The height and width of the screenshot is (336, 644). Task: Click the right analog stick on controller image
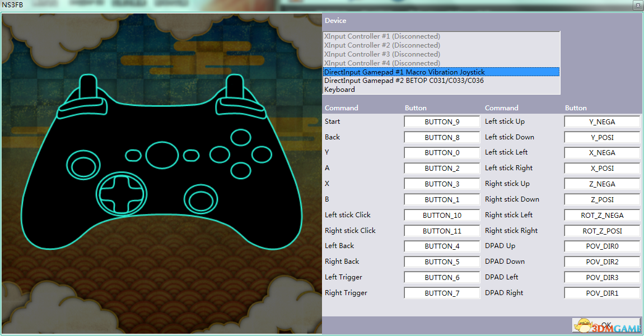click(x=201, y=197)
